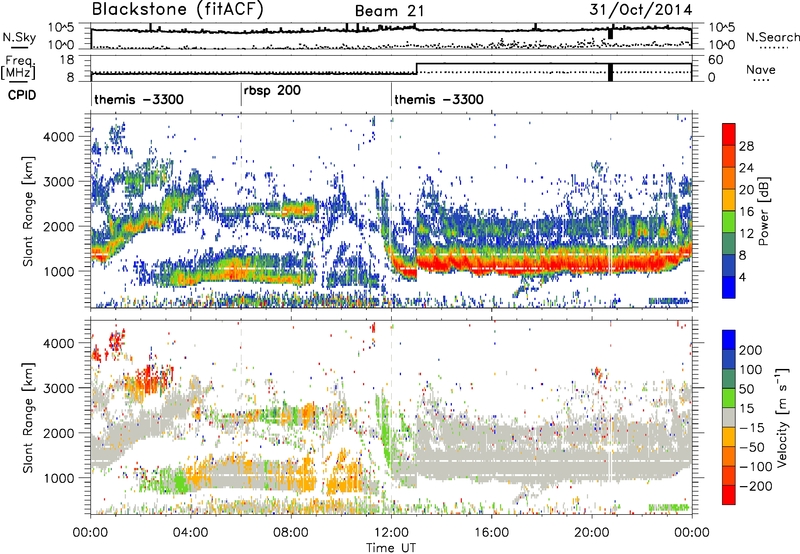Click the "16:00" time tick label
800x554 pixels.
(491, 533)
